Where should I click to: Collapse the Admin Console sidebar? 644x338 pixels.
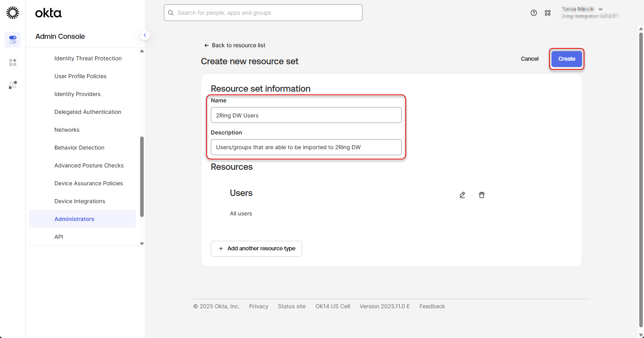click(x=145, y=35)
